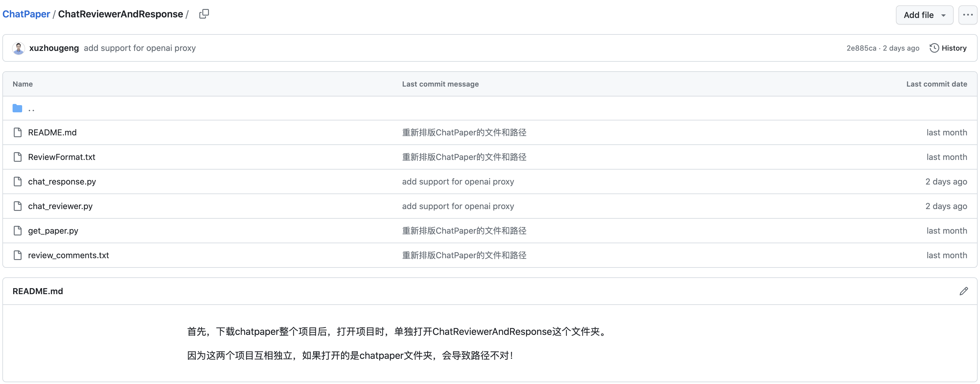
Task: Open README.md row's last commit message
Action: coord(464,132)
